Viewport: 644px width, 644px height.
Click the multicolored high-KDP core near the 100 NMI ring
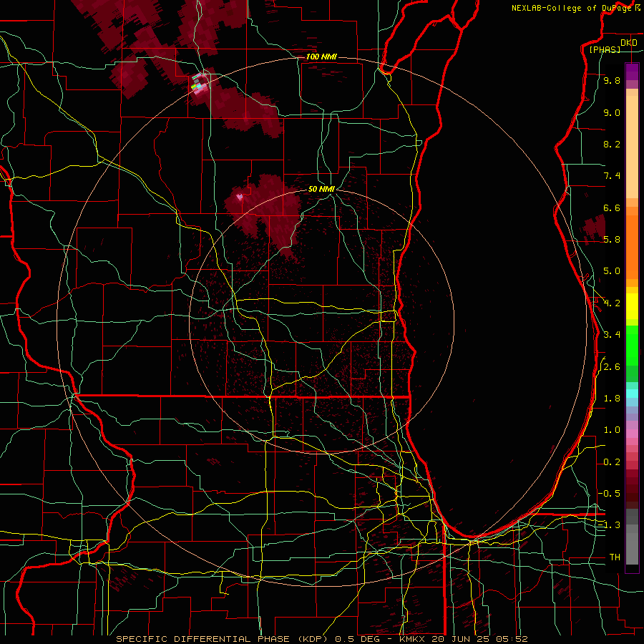[200, 82]
